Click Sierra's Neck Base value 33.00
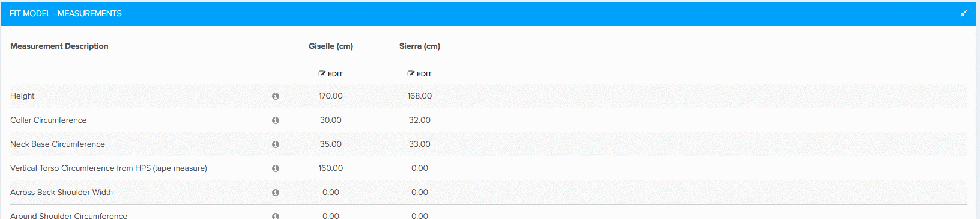Screen dimensions: 980x219 tap(420, 144)
